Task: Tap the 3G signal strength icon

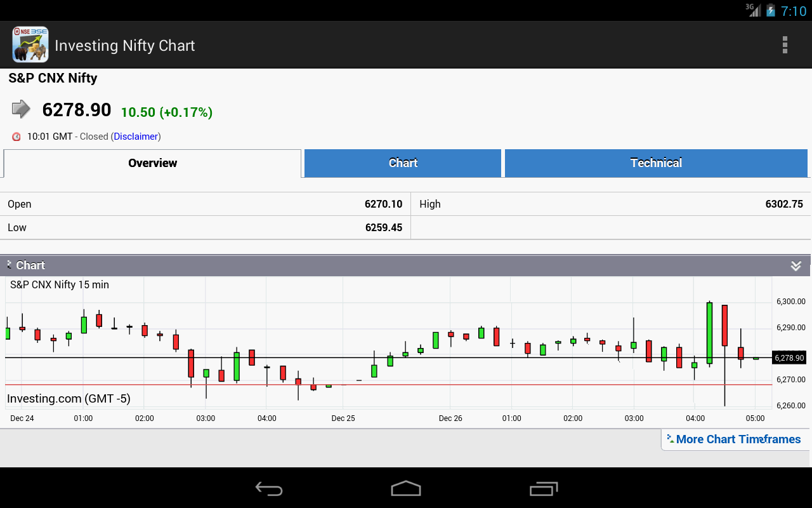Action: (x=753, y=10)
